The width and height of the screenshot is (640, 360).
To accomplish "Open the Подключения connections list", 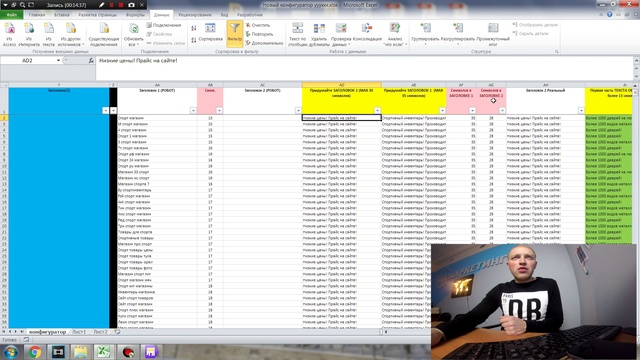I will pyautogui.click(x=164, y=25).
